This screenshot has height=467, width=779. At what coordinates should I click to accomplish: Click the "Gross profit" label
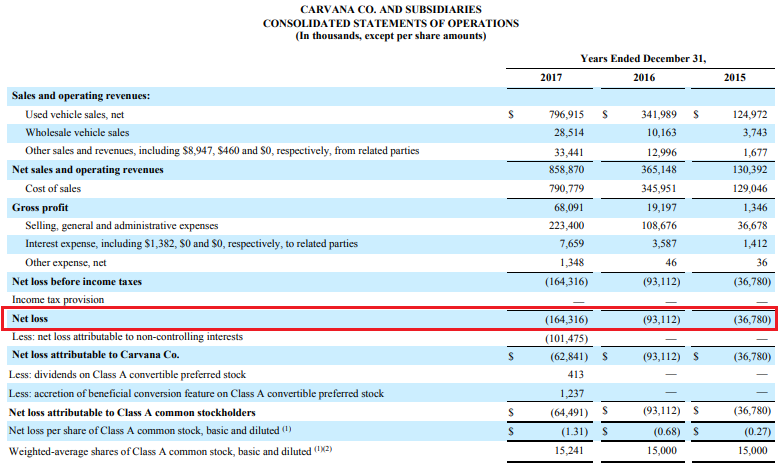pyautogui.click(x=40, y=208)
